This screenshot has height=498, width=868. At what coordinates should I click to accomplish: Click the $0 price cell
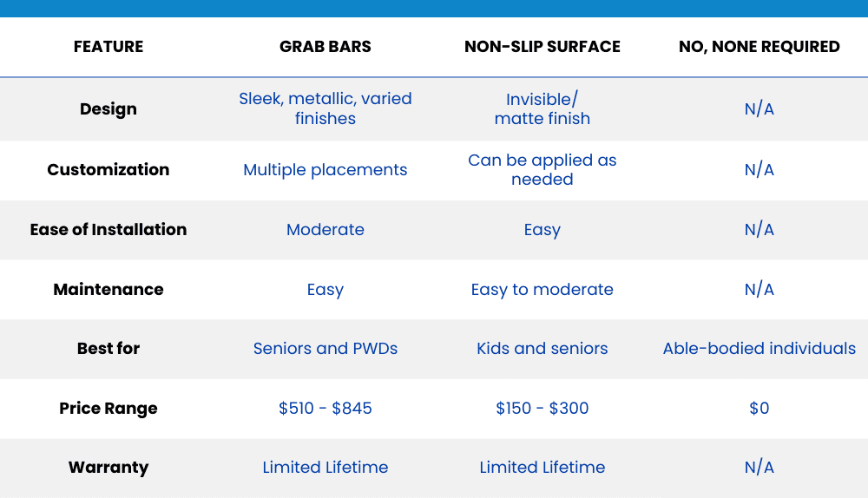point(759,409)
